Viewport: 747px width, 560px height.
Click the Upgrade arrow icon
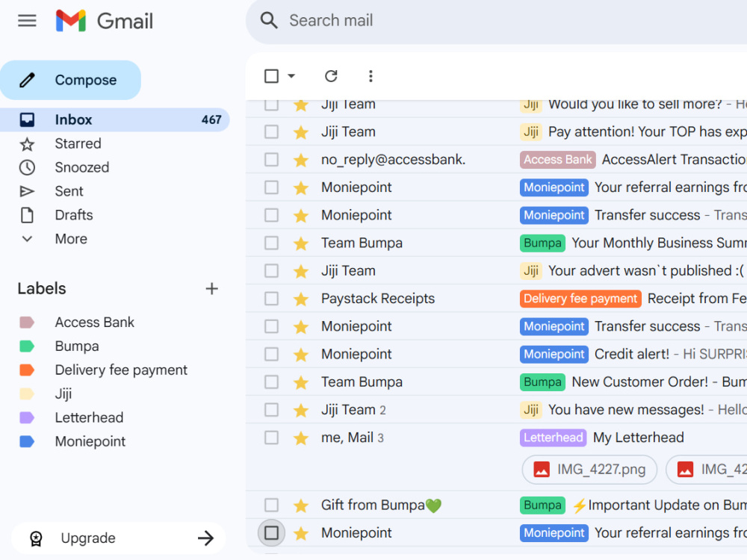click(206, 538)
